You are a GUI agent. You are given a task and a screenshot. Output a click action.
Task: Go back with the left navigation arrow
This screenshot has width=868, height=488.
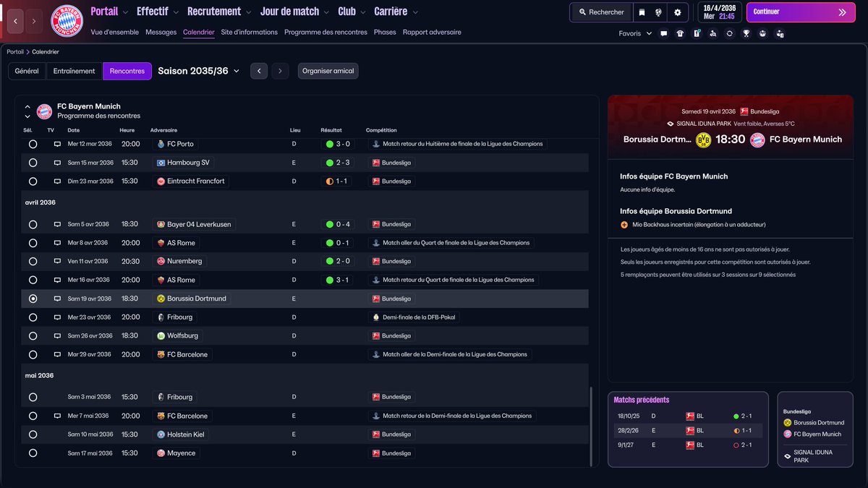[16, 22]
